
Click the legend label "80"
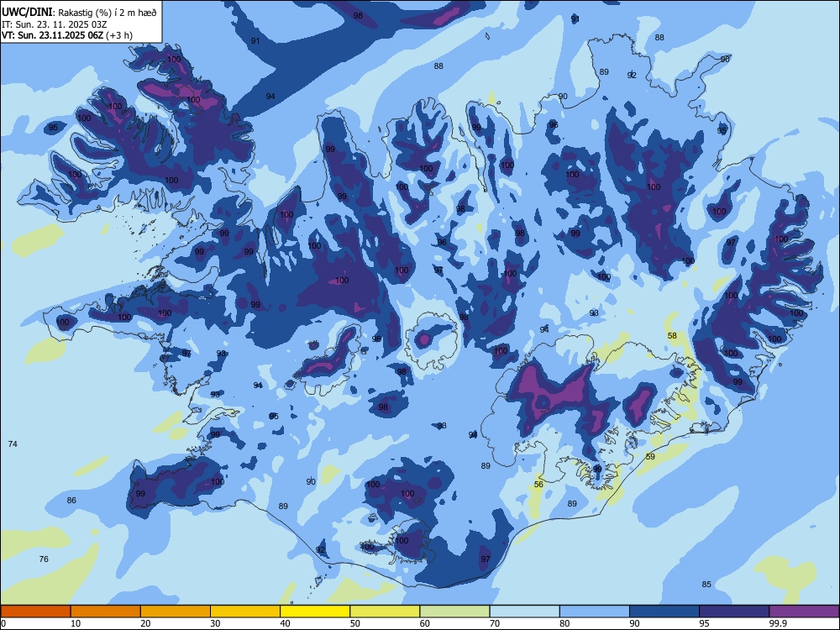pos(564,623)
